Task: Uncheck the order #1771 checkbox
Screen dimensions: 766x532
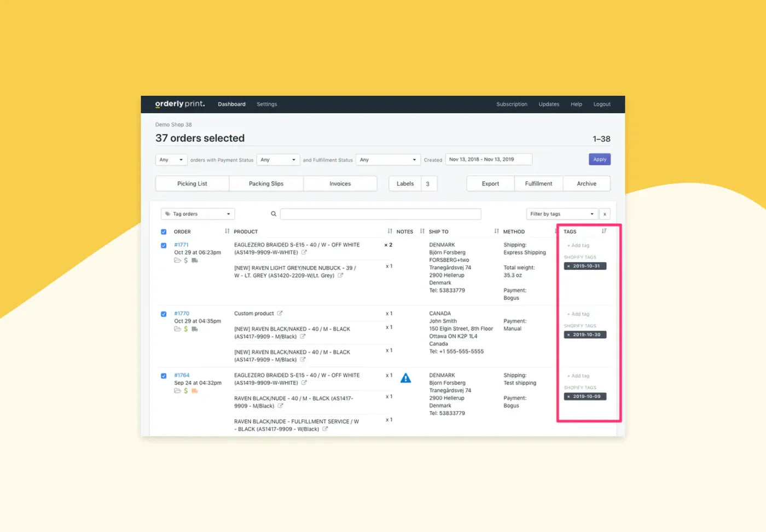Action: click(x=164, y=245)
